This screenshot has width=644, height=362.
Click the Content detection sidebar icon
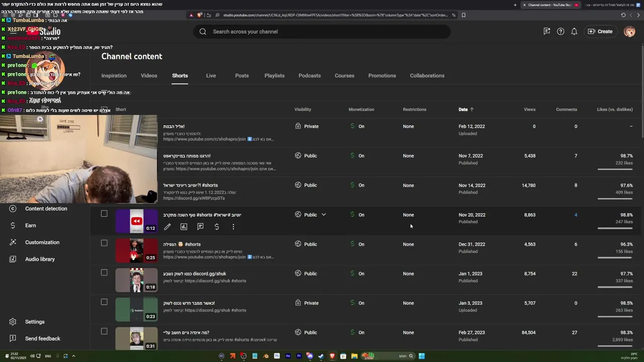coord(13,209)
